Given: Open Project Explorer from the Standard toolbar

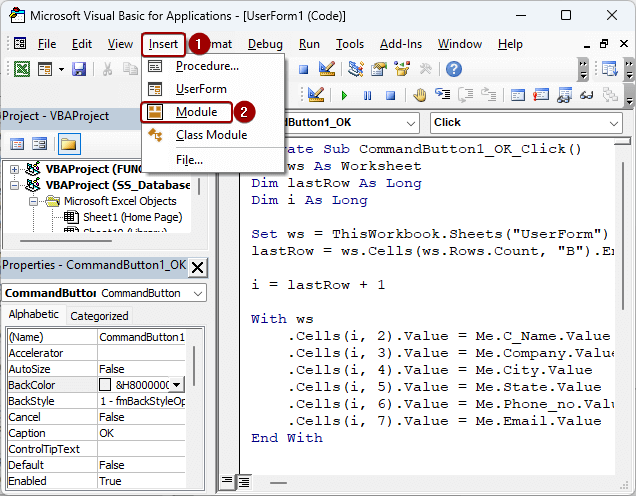Looking at the screenshot, I should coord(356,69).
